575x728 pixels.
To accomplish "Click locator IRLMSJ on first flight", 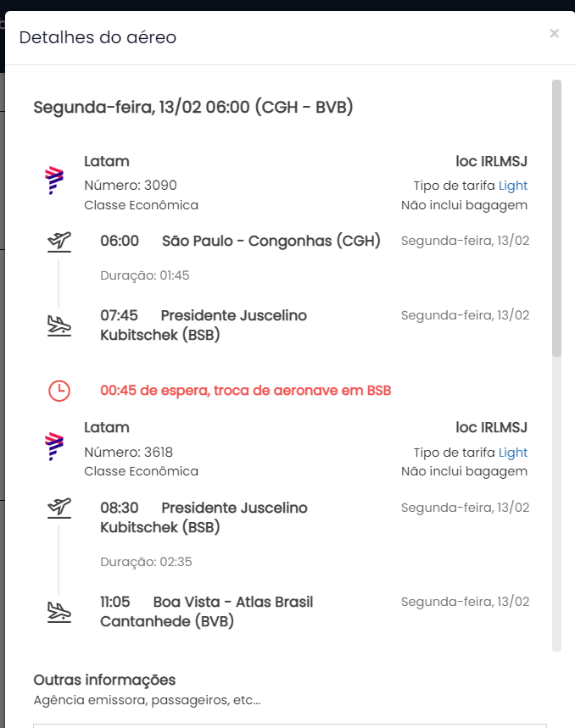I will pyautogui.click(x=491, y=161).
